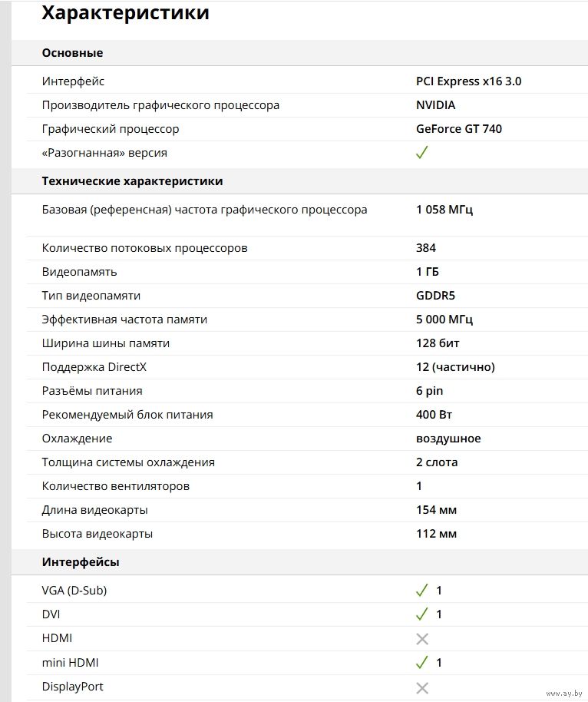Click the Базовая (референсная) частота label

tap(204, 210)
